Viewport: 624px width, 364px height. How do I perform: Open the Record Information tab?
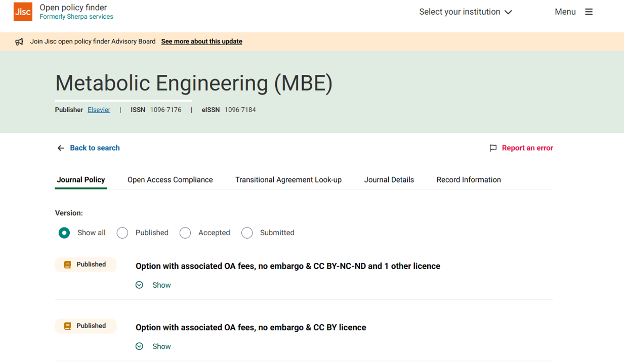469,180
